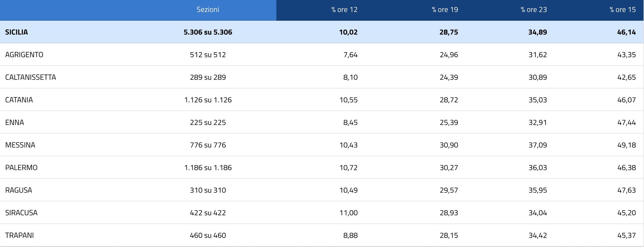Select the % ore 12 column header

pyautogui.click(x=344, y=10)
